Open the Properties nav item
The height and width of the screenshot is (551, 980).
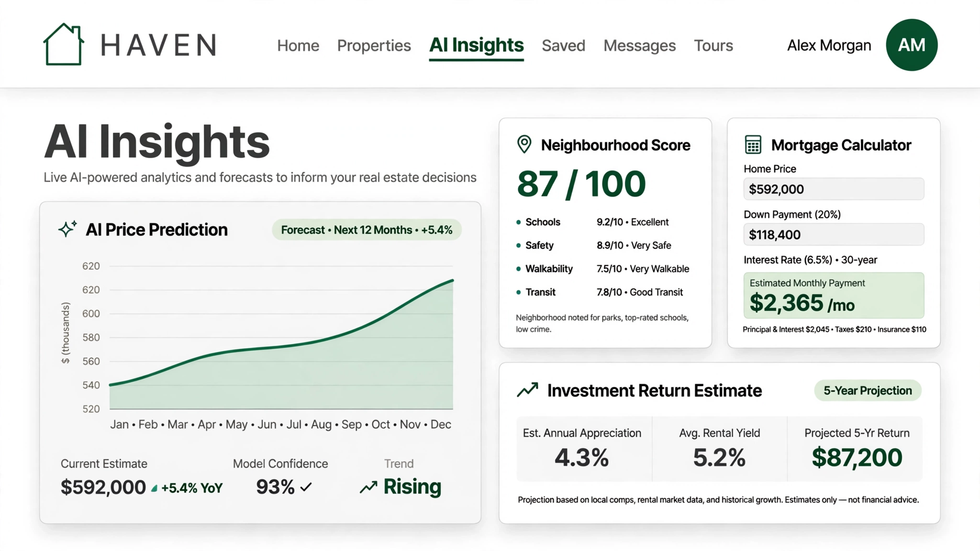tap(374, 45)
